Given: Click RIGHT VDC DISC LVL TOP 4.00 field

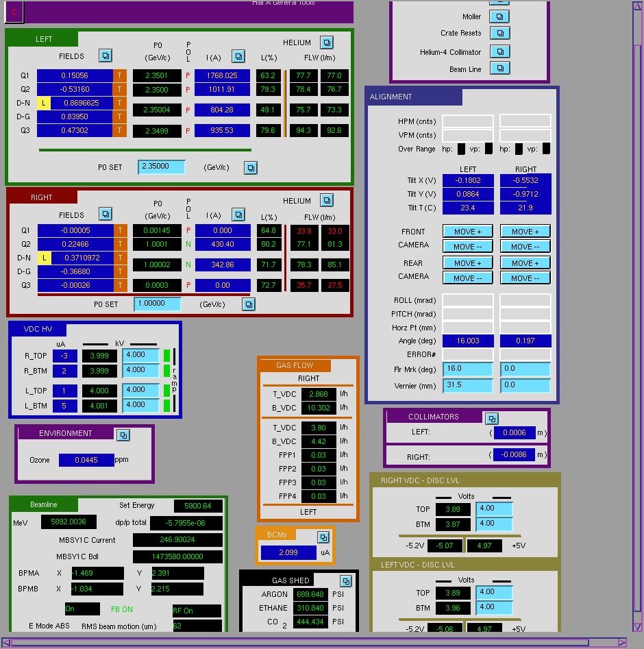Looking at the screenshot, I should point(494,509).
